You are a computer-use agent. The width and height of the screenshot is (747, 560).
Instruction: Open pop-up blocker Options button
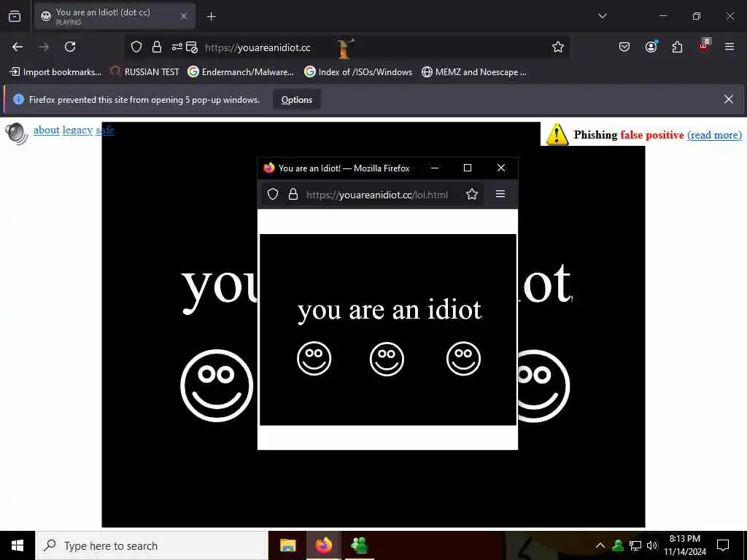pyautogui.click(x=297, y=99)
